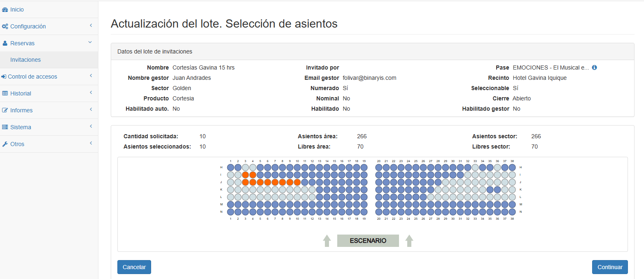Select free seat 12 in row K

tap(312, 190)
